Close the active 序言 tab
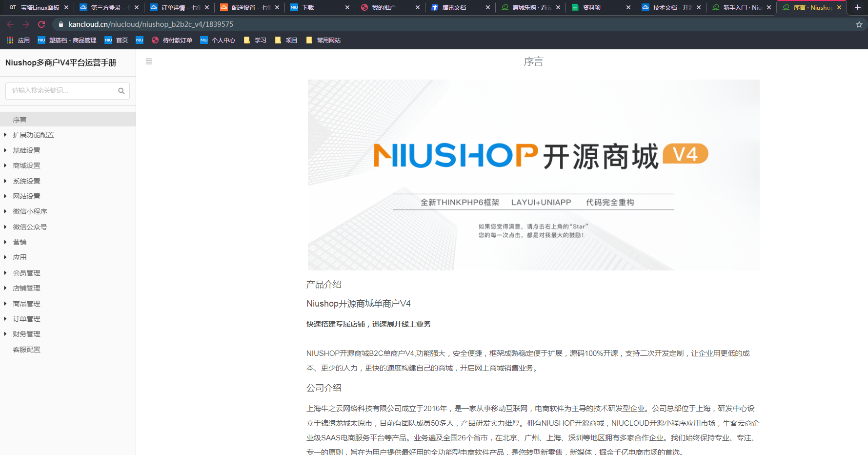The image size is (868, 455). tap(839, 7)
